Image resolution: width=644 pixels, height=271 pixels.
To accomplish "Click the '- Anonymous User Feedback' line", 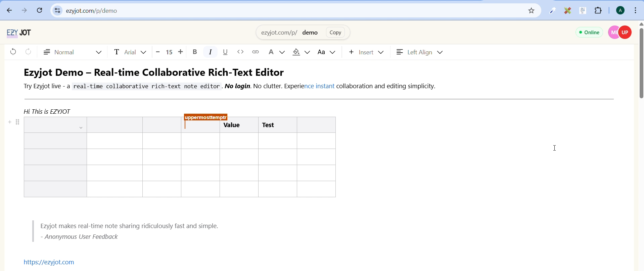I will [x=80, y=237].
